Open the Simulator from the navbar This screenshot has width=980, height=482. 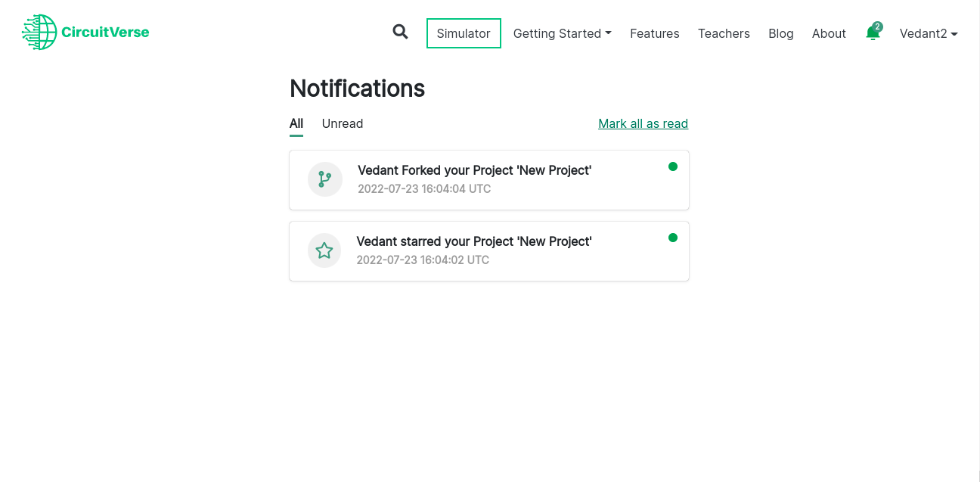click(464, 33)
